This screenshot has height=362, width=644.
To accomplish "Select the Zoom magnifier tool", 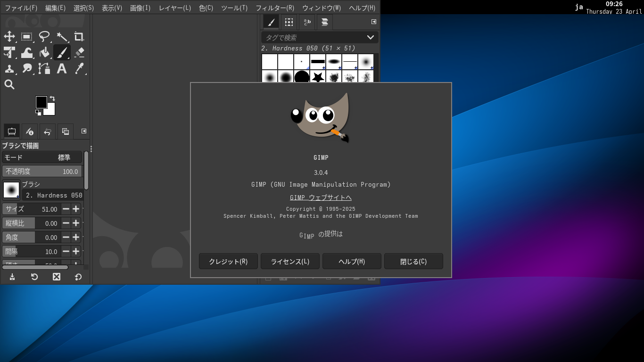I will 9,84.
